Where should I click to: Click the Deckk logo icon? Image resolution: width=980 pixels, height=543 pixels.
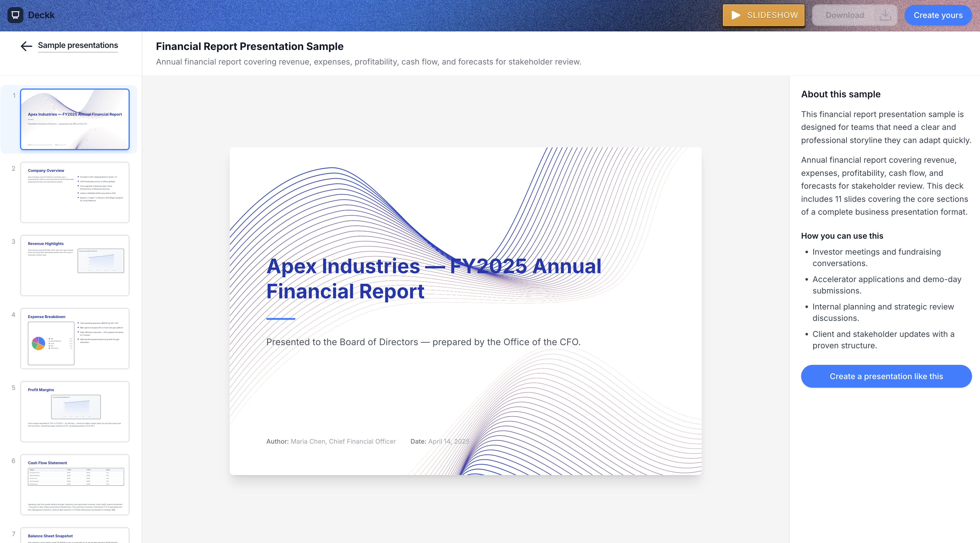[15, 15]
